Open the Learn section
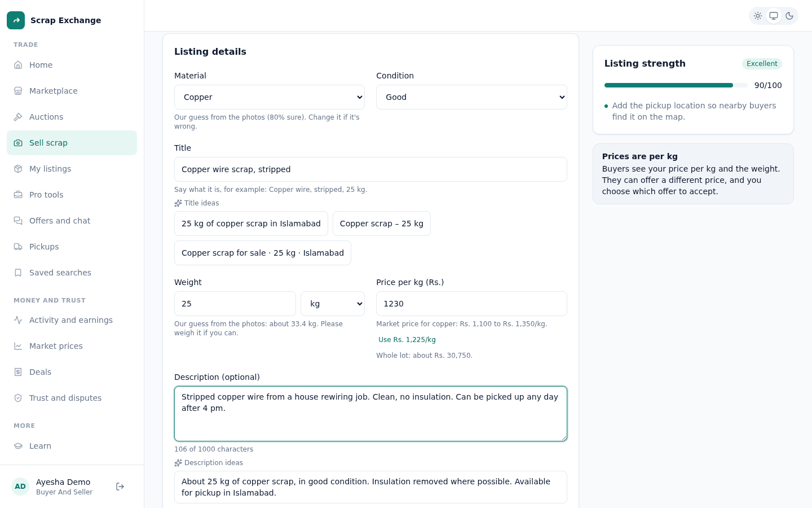Screen dimensions: 812x508 click(72, 446)
